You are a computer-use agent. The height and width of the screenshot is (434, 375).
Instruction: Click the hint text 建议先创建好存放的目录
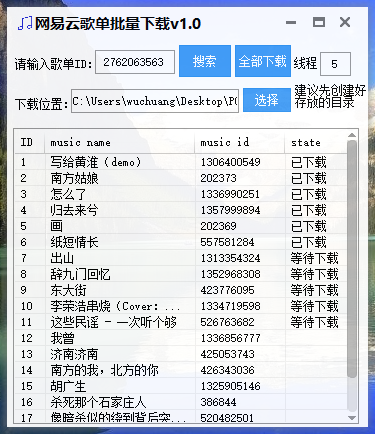330,97
